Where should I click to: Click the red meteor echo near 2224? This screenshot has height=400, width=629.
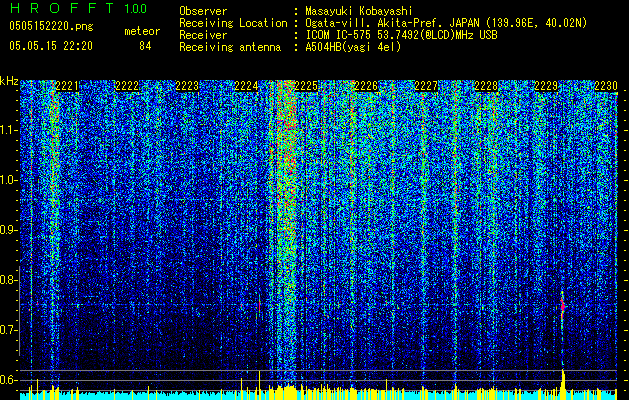[259, 306]
